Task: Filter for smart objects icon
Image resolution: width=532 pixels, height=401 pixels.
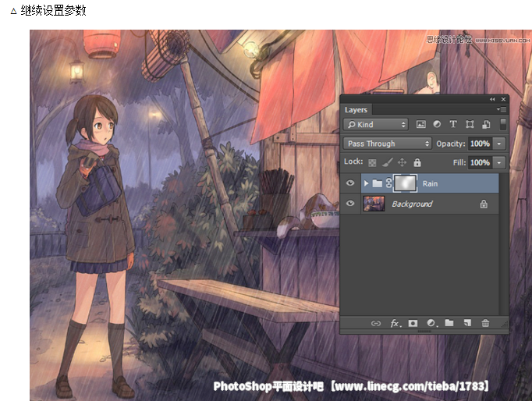Action: click(x=486, y=125)
